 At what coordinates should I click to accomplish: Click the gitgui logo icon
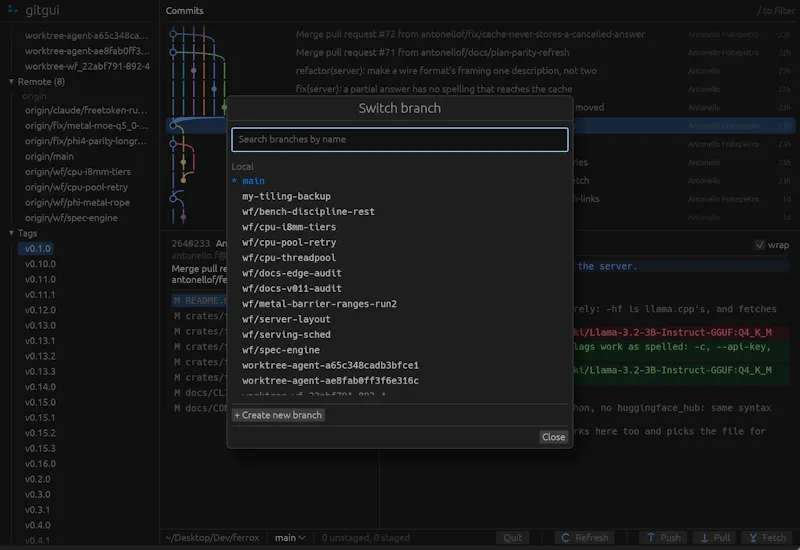(13, 9)
